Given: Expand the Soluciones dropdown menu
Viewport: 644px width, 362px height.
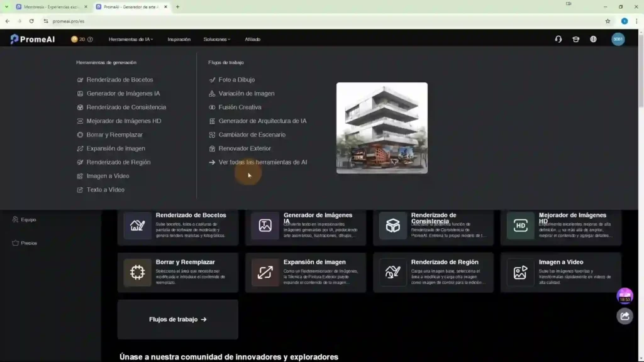Looking at the screenshot, I should click(216, 39).
